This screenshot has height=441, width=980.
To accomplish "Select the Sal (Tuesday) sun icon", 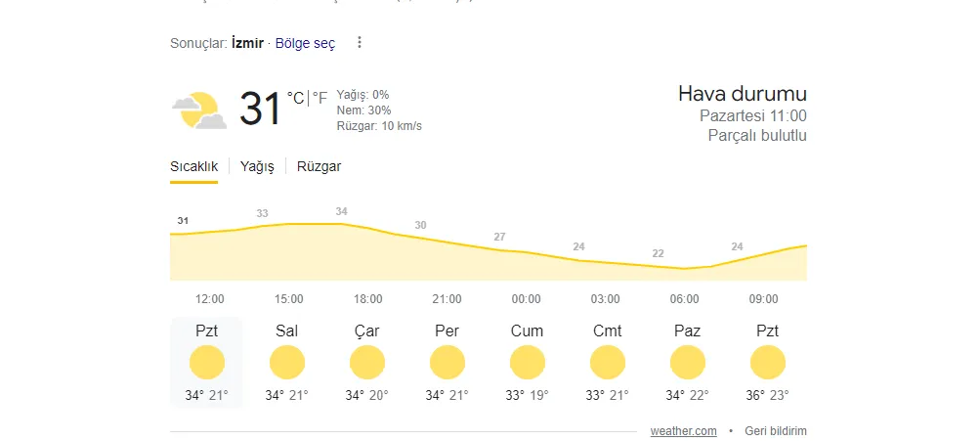I will (286, 363).
